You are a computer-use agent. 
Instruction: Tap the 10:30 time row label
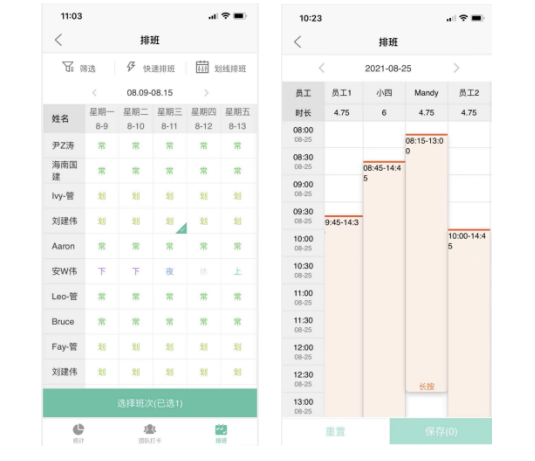click(x=303, y=270)
